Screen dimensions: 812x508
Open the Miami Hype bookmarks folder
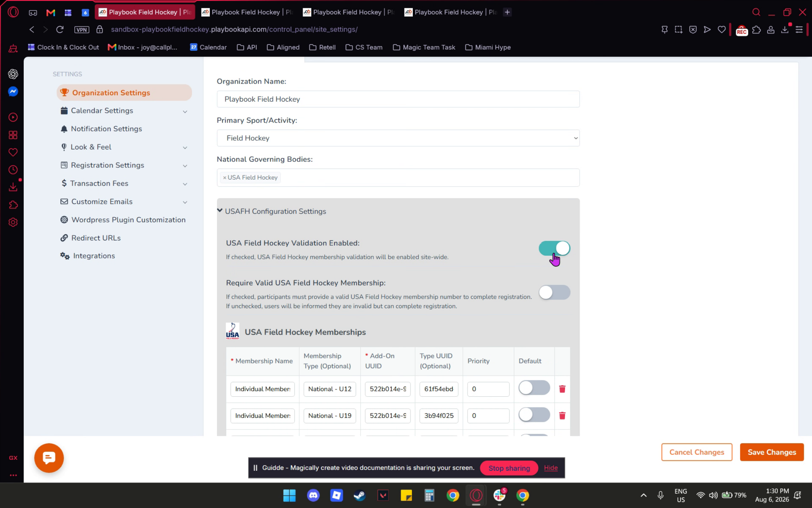click(488, 47)
